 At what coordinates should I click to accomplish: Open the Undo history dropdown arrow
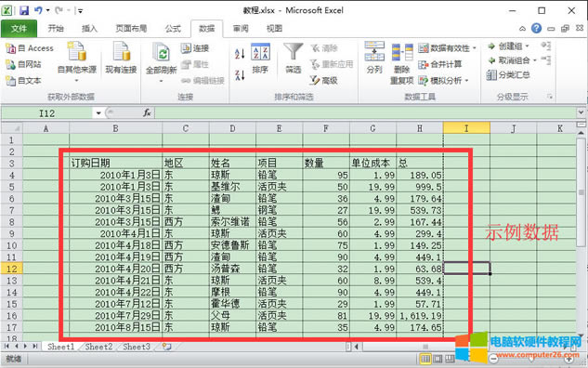(x=47, y=10)
